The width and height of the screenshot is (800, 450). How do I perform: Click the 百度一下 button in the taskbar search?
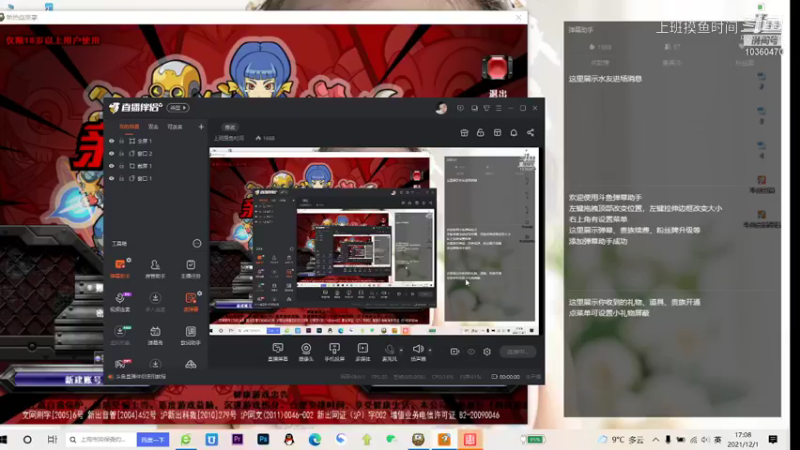click(153, 439)
